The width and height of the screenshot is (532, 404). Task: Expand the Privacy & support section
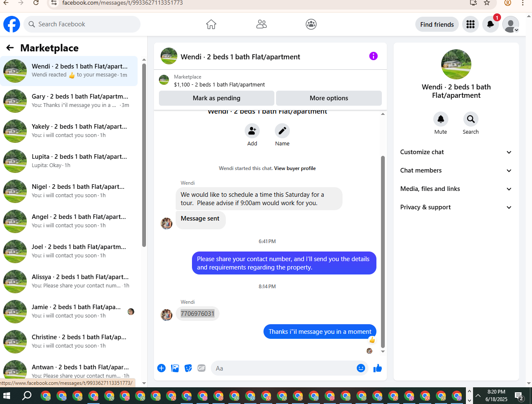[456, 207]
